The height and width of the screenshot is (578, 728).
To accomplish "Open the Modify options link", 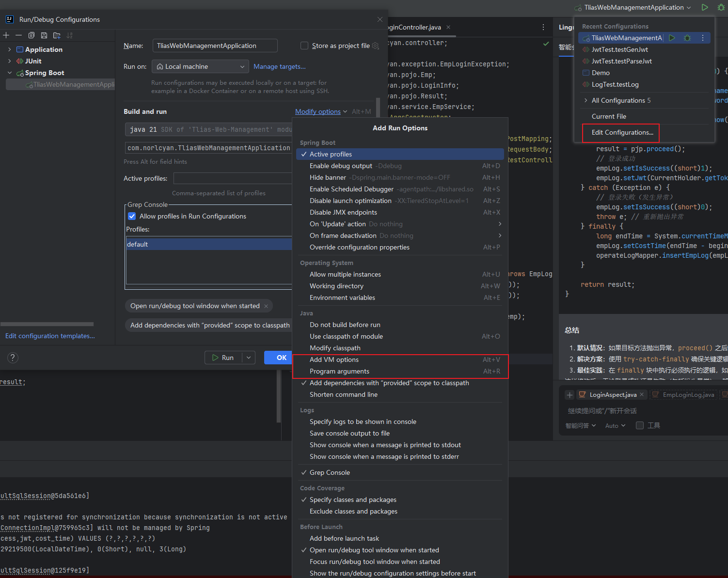I will [318, 111].
